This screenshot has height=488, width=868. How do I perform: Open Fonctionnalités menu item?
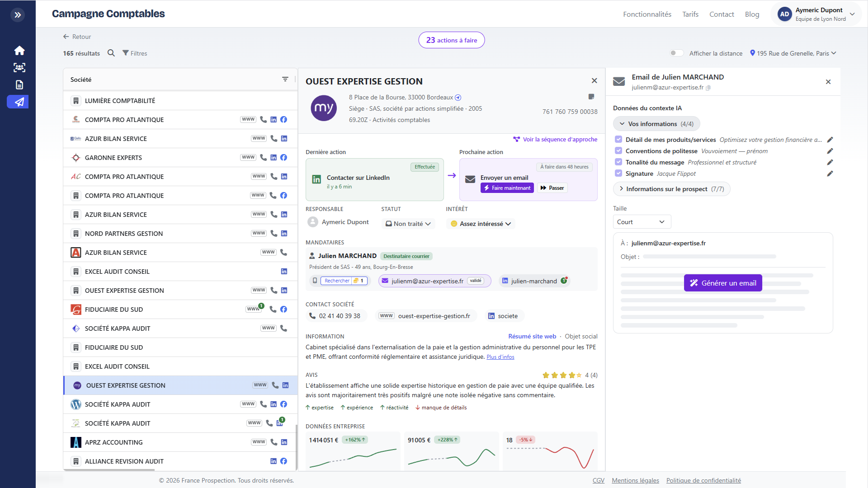coord(647,14)
